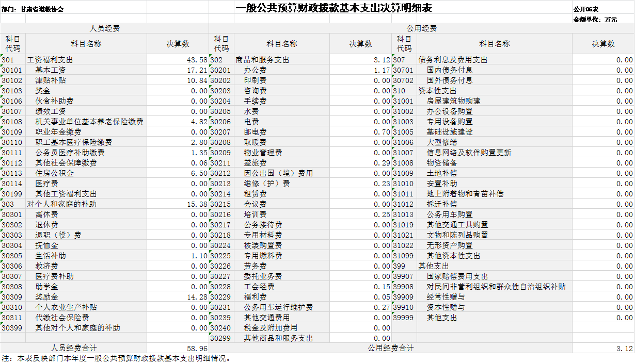
Task: Select the 伙食补助费 cell
Action: pos(86,101)
